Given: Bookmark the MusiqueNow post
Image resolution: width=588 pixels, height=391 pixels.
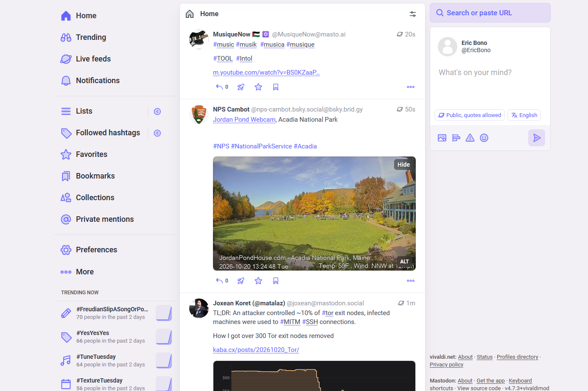Looking at the screenshot, I should coord(276,87).
